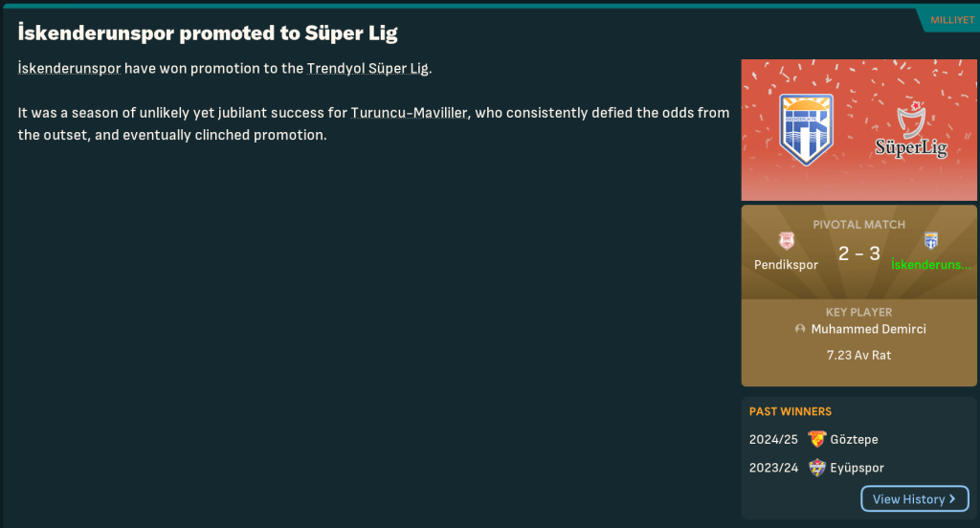
Task: Click the promoted to Süper Lig headline
Action: click(x=208, y=33)
